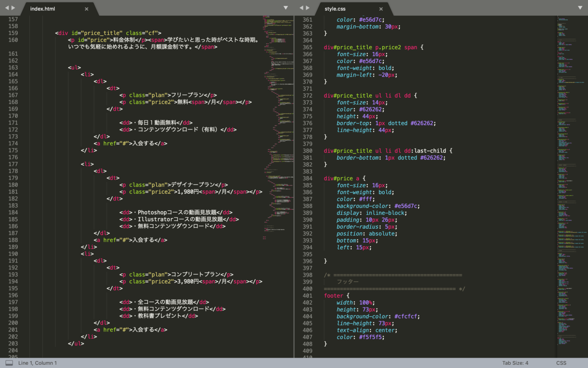Image resolution: width=588 pixels, height=368 pixels.
Task: Click 'display: inline-block' on line 389
Action: [371, 213]
